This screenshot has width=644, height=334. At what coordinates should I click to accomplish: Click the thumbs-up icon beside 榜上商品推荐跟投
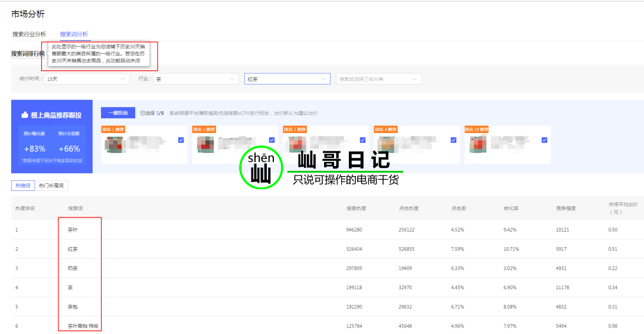pos(25,116)
